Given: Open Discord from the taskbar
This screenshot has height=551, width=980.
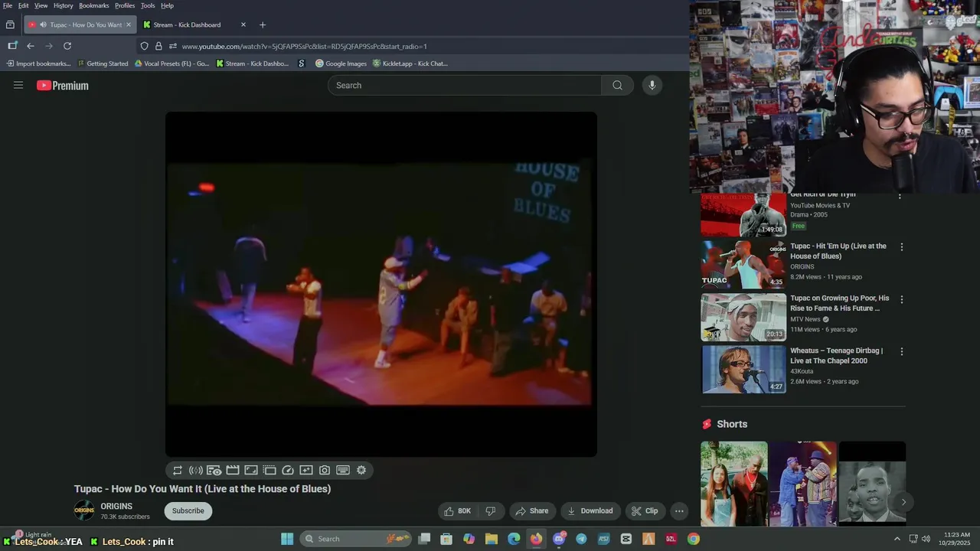Looking at the screenshot, I should coord(559,539).
